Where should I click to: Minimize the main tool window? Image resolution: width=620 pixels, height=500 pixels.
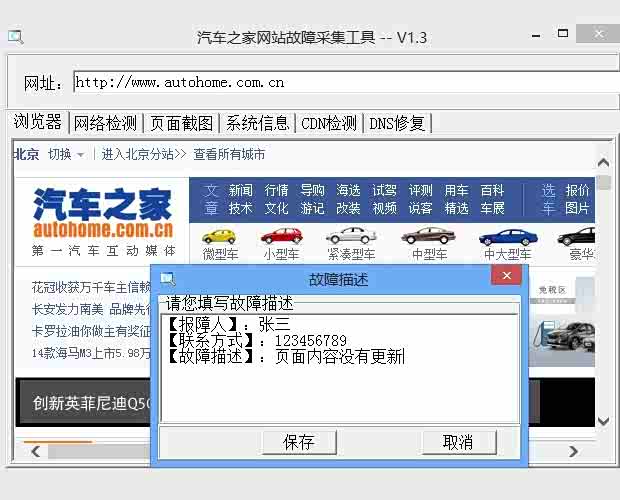tap(536, 36)
